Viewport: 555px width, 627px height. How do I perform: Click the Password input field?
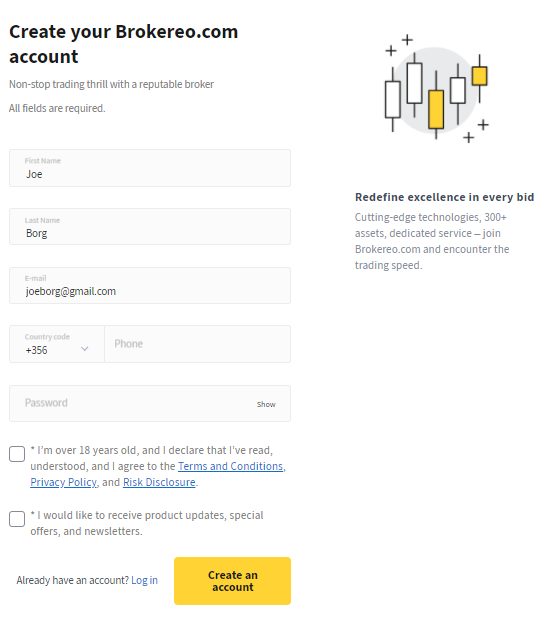(150, 403)
